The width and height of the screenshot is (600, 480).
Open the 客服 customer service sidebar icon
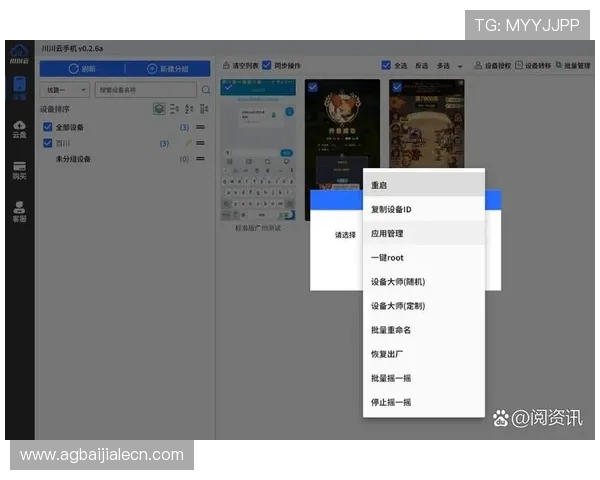[19, 211]
